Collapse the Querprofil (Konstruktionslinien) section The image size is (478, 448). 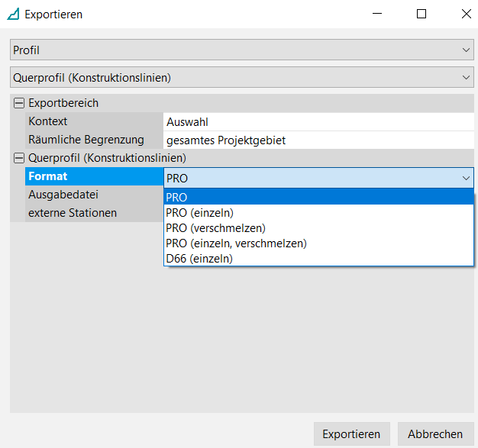[19, 158]
